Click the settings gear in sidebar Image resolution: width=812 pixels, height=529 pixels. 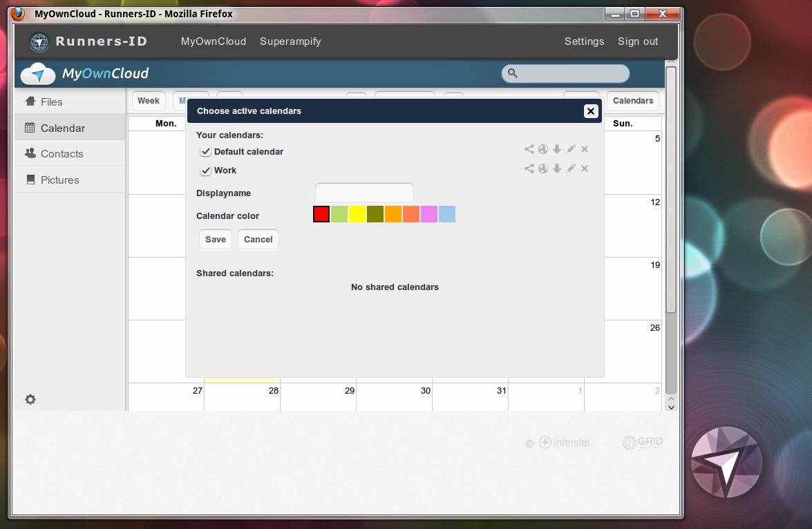pyautogui.click(x=30, y=400)
